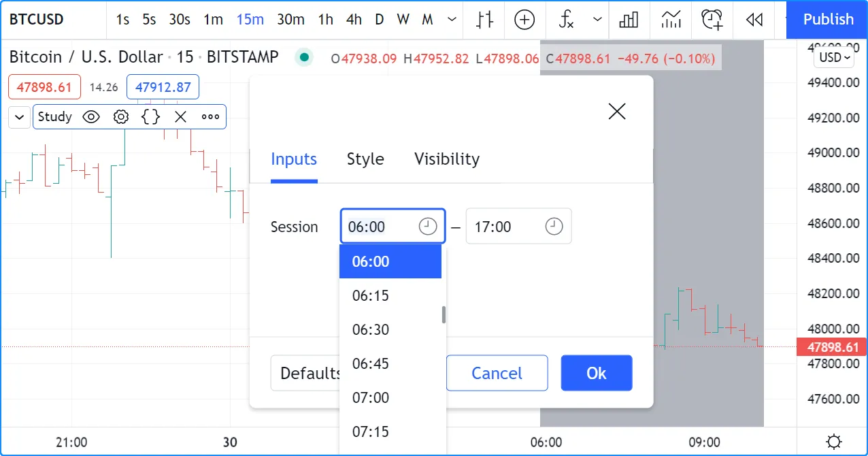This screenshot has width=868, height=456.
Task: Collapse the indicator legend chevron
Action: coord(19,117)
